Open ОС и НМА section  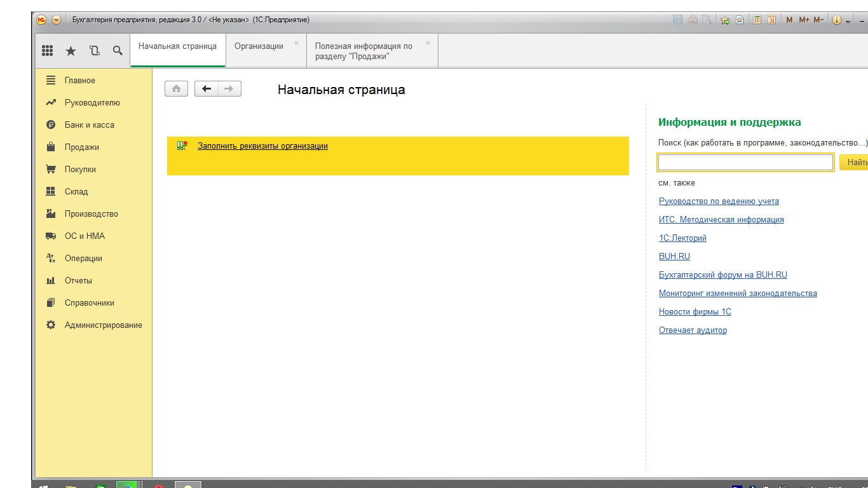(94, 236)
